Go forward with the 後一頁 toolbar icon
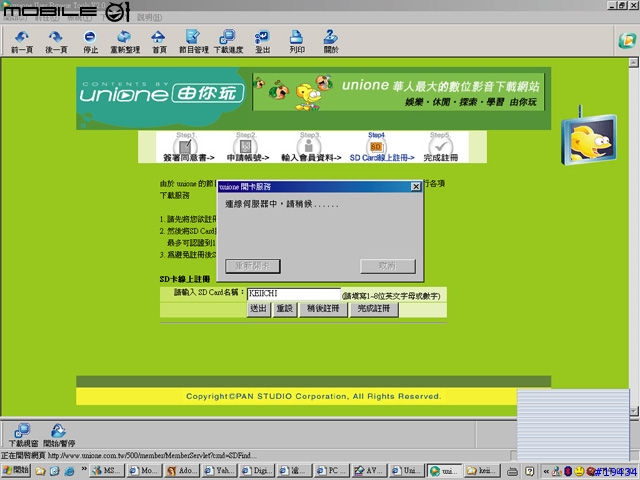 (x=56, y=41)
